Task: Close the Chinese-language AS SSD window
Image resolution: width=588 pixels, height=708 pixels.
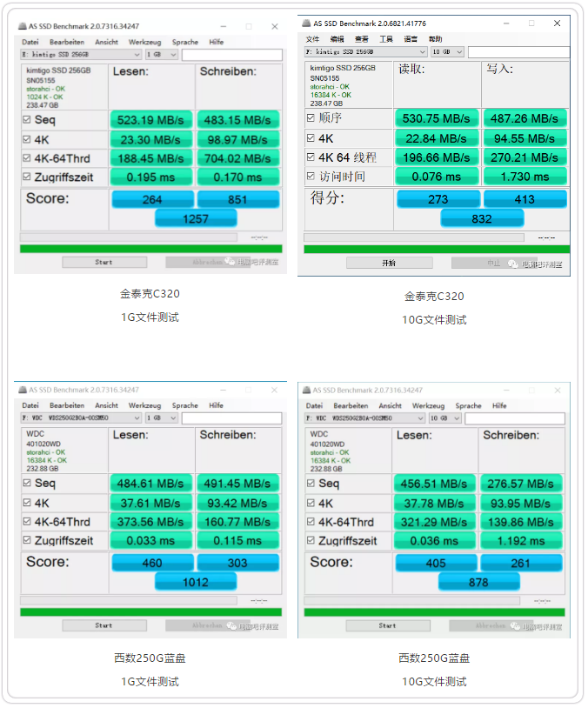Action: point(558,23)
